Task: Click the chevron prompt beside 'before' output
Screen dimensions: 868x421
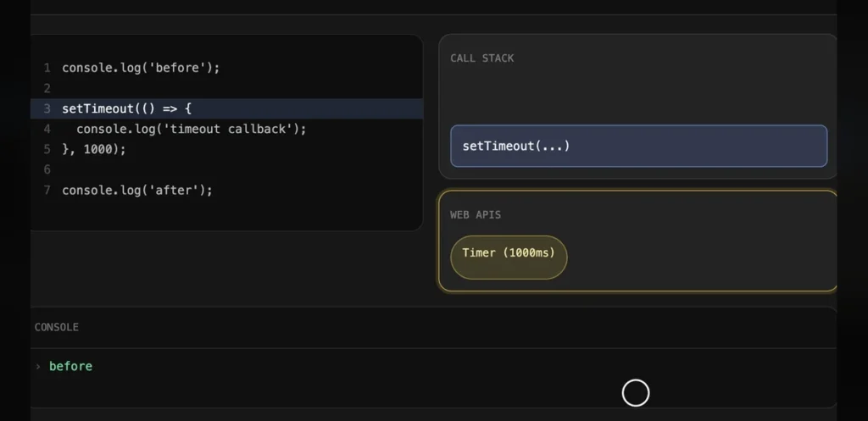Action: 38,366
